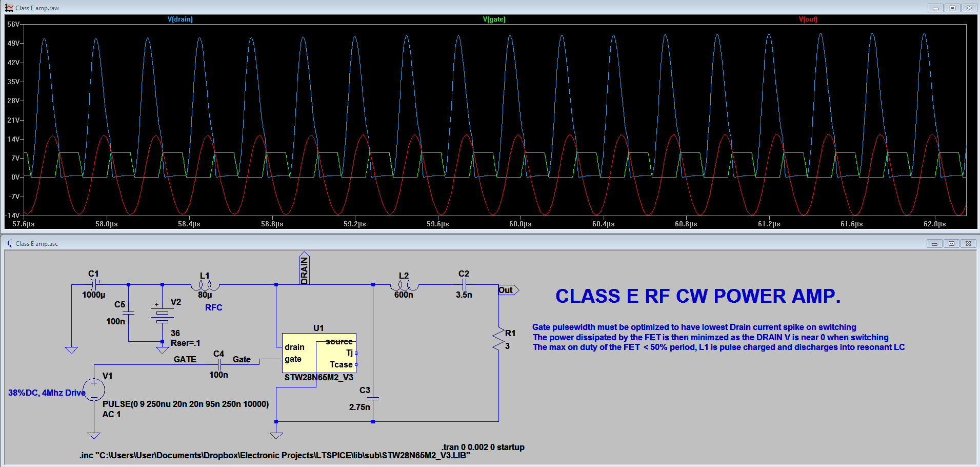Click the CLASS E RF CW POWER AMP title

tap(698, 296)
